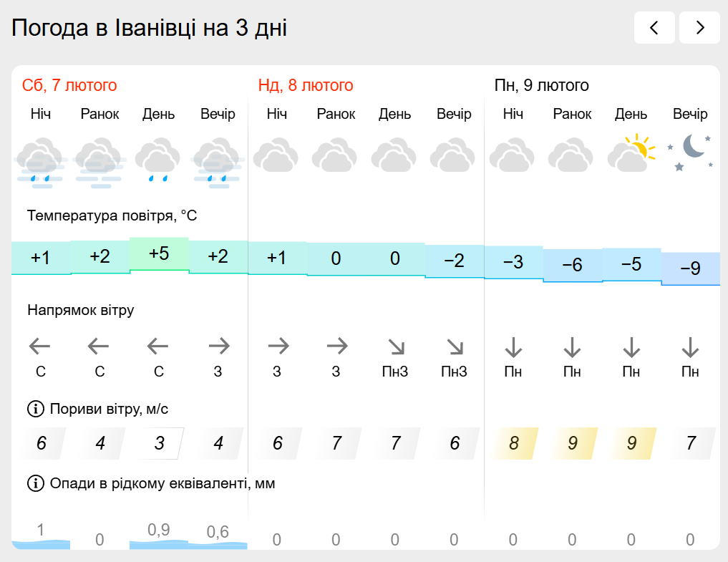Click Saturday evening west wind arrow

(x=218, y=347)
